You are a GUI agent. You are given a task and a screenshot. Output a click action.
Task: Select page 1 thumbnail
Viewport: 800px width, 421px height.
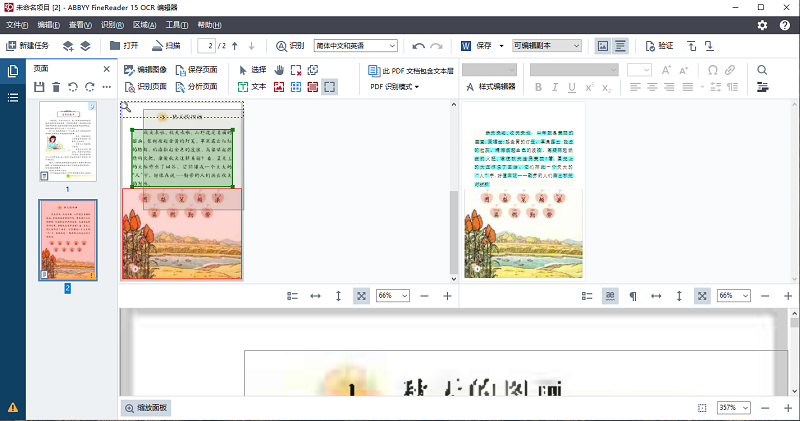click(x=68, y=141)
